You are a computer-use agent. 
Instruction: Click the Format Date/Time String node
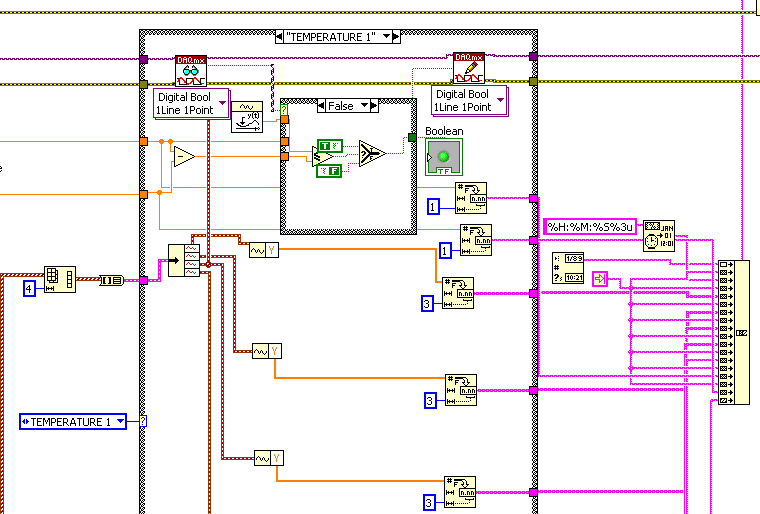click(658, 231)
